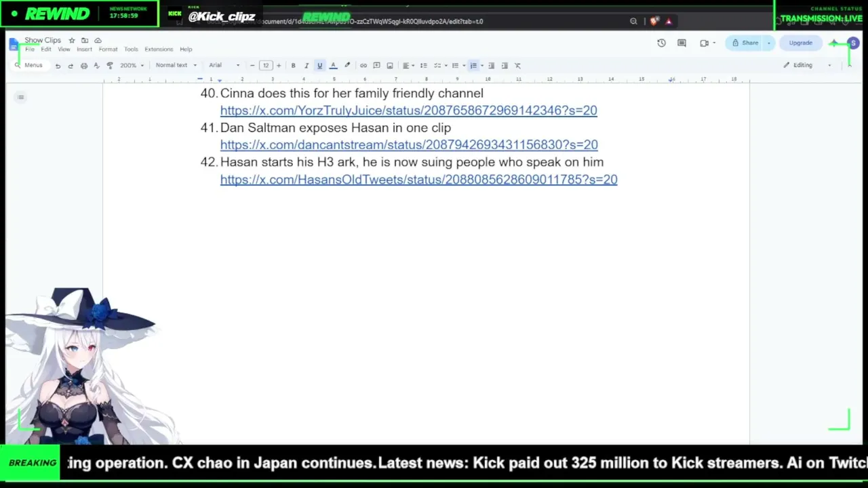Image resolution: width=868 pixels, height=488 pixels.
Task: Click the Brave Shields icon
Action: coord(654,22)
